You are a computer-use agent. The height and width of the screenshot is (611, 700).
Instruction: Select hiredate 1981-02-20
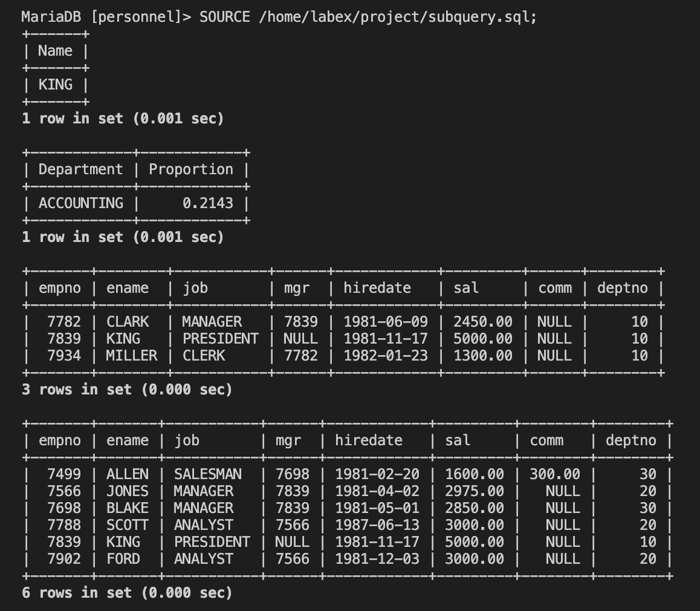tap(377, 474)
